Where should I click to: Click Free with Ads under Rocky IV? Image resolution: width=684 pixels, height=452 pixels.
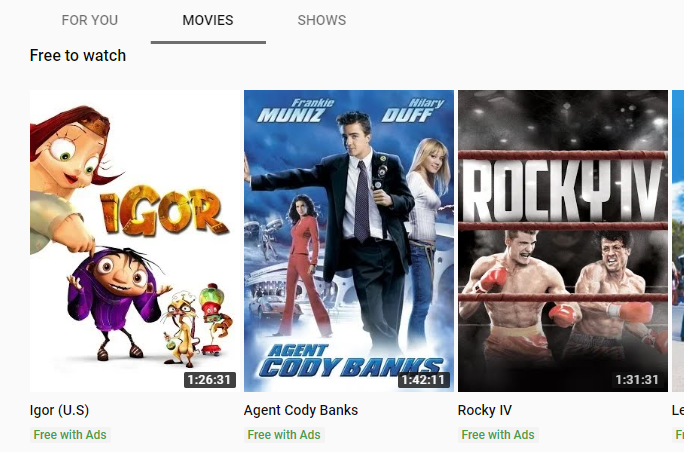498,435
